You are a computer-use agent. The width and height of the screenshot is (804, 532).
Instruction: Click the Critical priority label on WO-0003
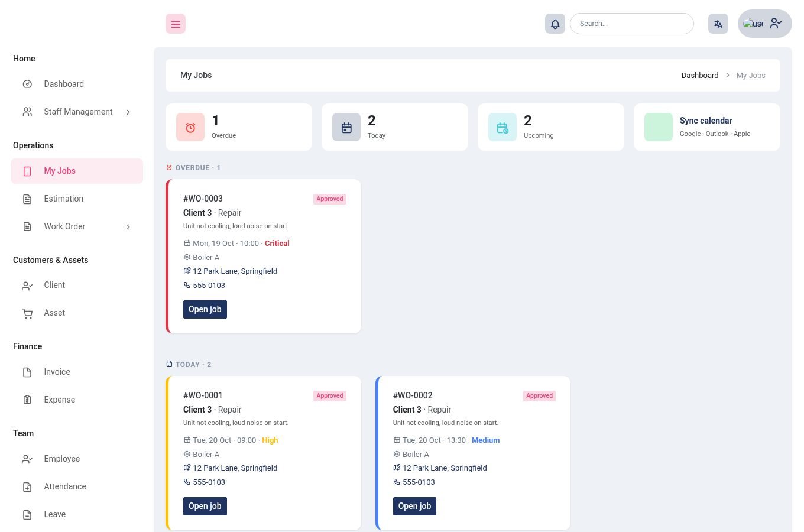click(277, 243)
